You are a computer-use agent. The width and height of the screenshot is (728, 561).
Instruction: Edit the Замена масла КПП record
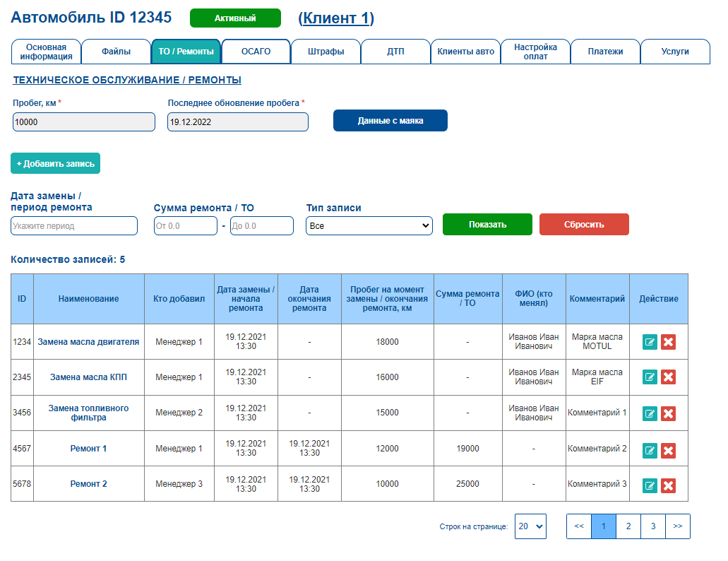tap(650, 377)
